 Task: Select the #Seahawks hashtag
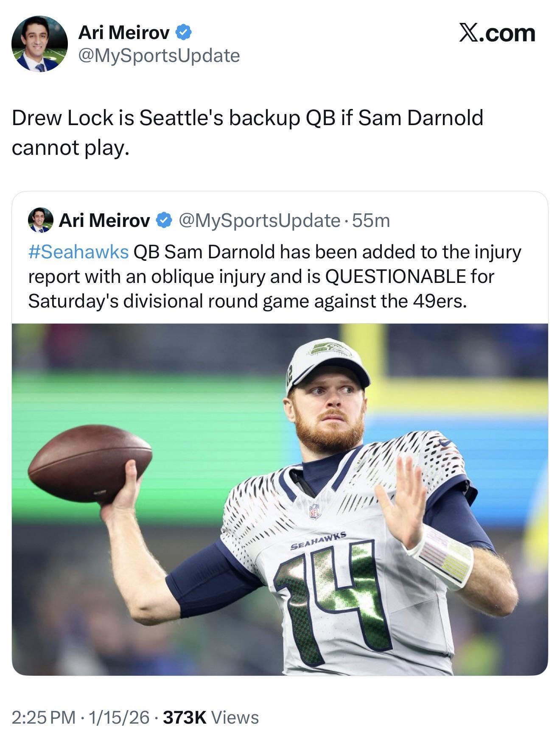tap(78, 252)
